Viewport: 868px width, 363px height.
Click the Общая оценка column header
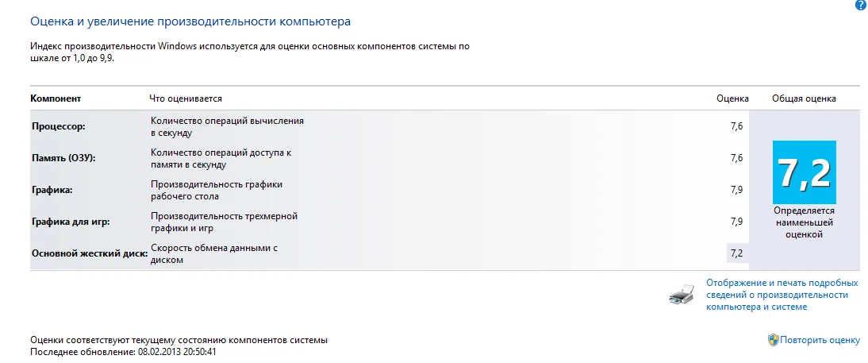coord(804,98)
